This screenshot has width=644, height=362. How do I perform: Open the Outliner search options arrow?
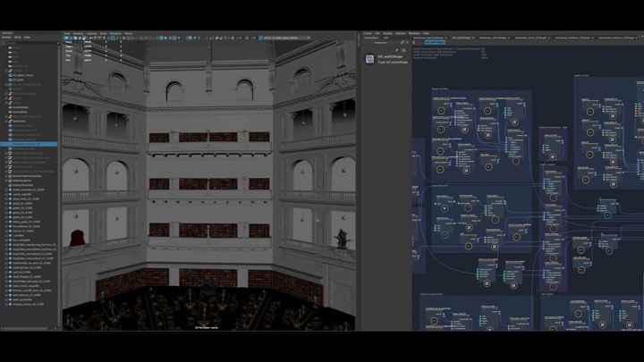pyautogui.click(x=57, y=43)
